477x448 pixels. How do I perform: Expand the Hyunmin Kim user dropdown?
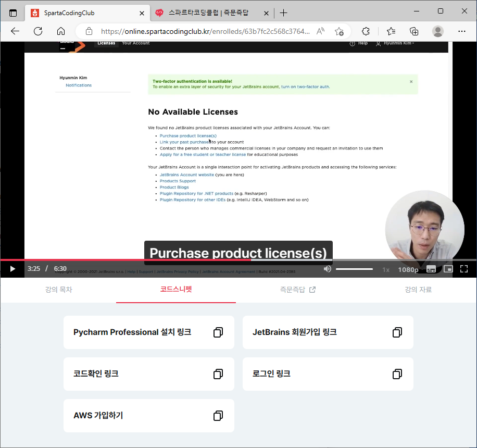[395, 43]
